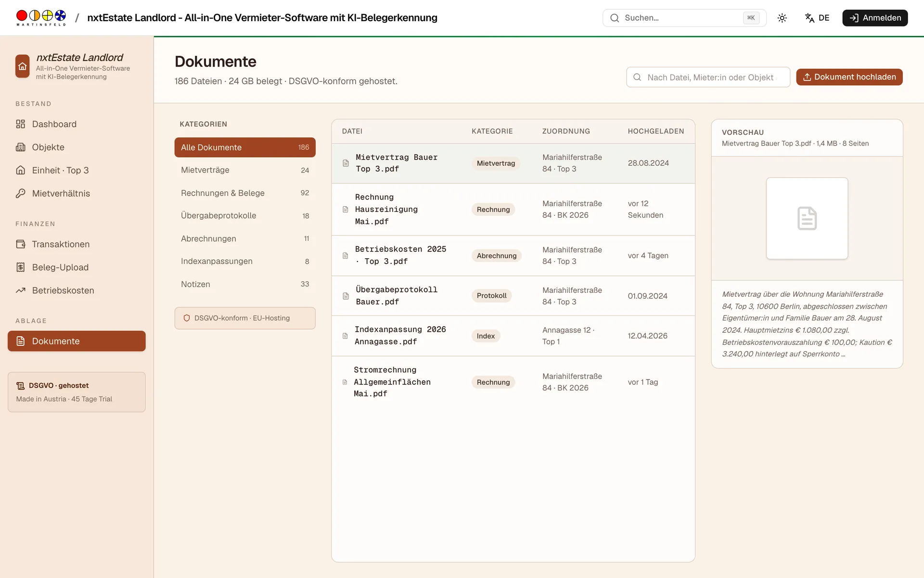The image size is (924, 578).
Task: Click the Annagasse 12 · Top 1 assignment
Action: 568,336
